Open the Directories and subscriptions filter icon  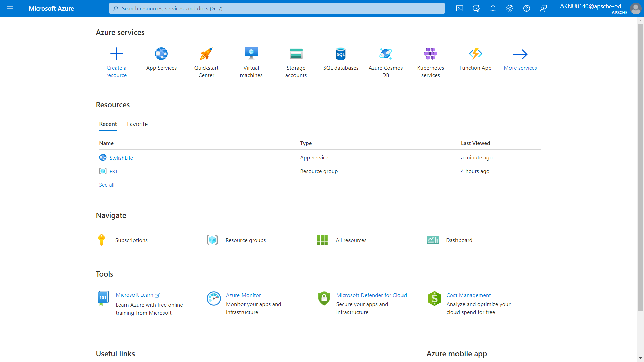click(x=476, y=8)
